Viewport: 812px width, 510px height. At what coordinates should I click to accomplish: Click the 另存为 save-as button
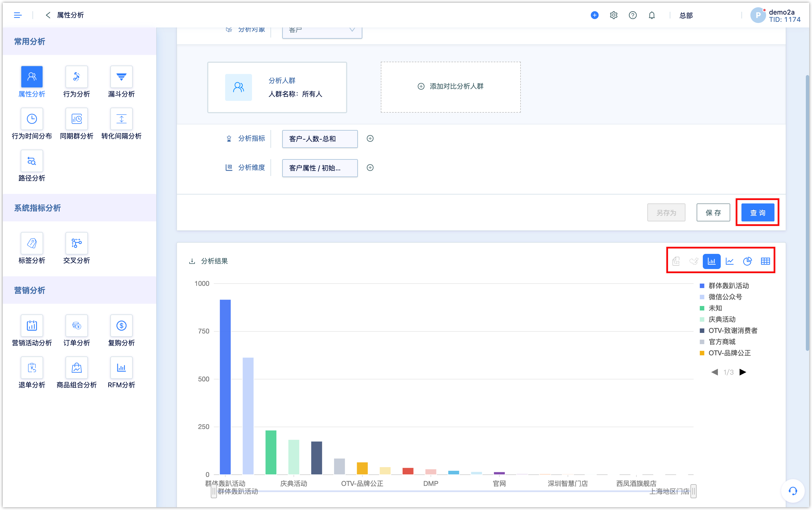(x=666, y=212)
